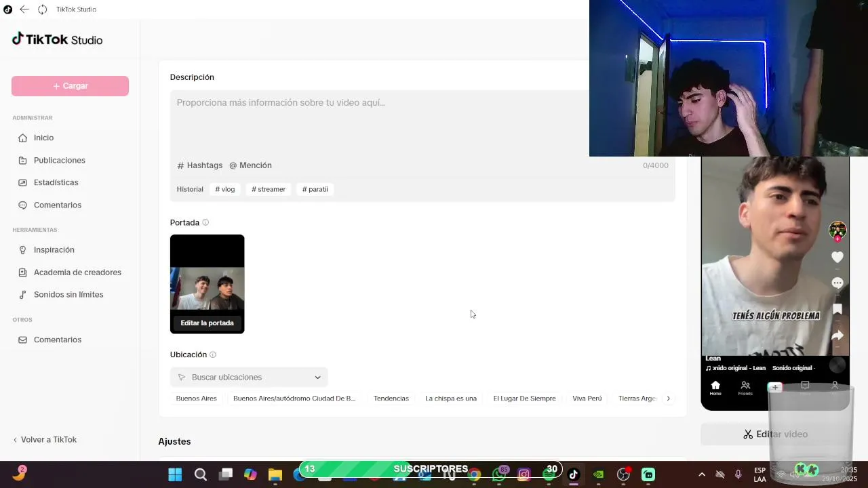Choose the Buenos Aires location chip
This screenshot has width=868, height=488.
197,399
